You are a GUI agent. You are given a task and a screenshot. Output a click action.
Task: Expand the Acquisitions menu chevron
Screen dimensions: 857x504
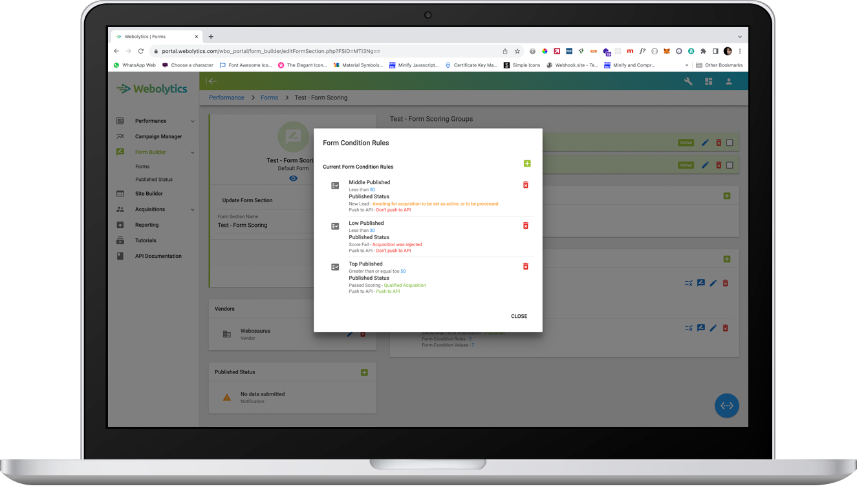point(193,209)
